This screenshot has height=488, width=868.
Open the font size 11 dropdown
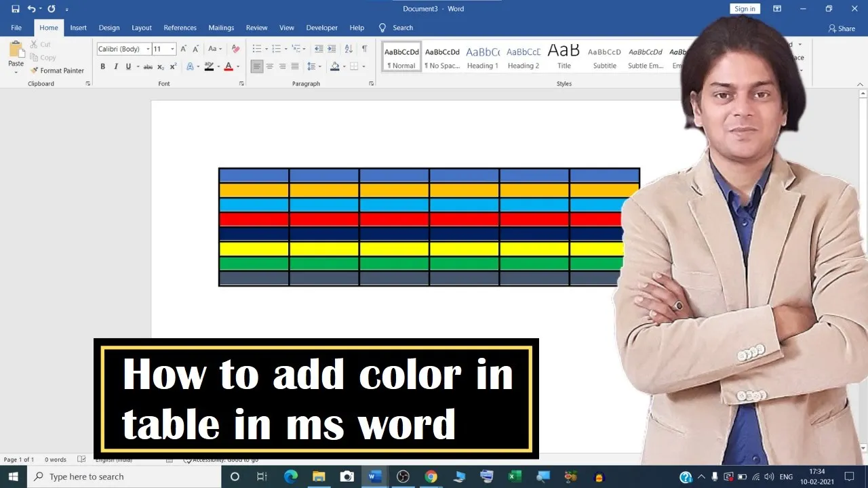click(x=172, y=49)
